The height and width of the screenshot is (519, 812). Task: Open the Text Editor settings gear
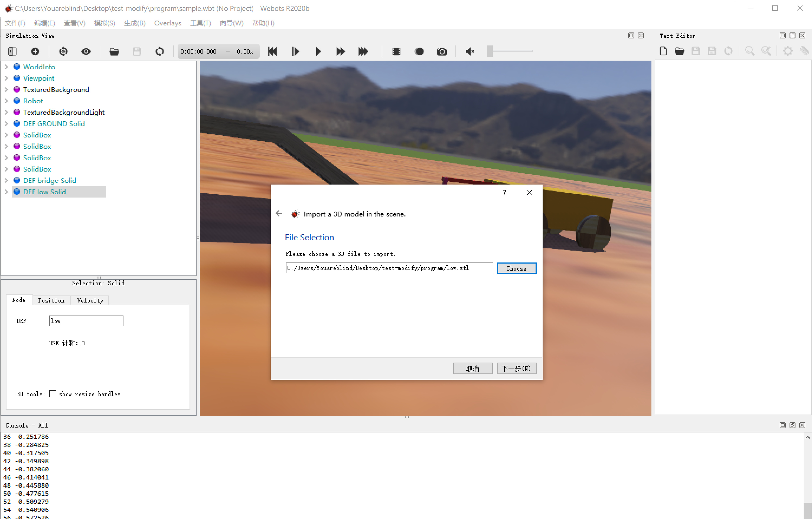pyautogui.click(x=788, y=51)
